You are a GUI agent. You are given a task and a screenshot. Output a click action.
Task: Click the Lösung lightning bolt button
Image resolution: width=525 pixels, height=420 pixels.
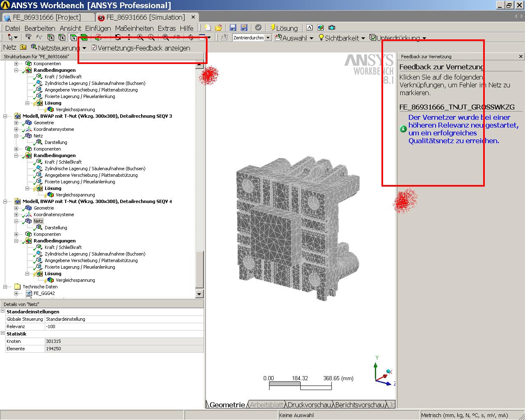pos(284,28)
